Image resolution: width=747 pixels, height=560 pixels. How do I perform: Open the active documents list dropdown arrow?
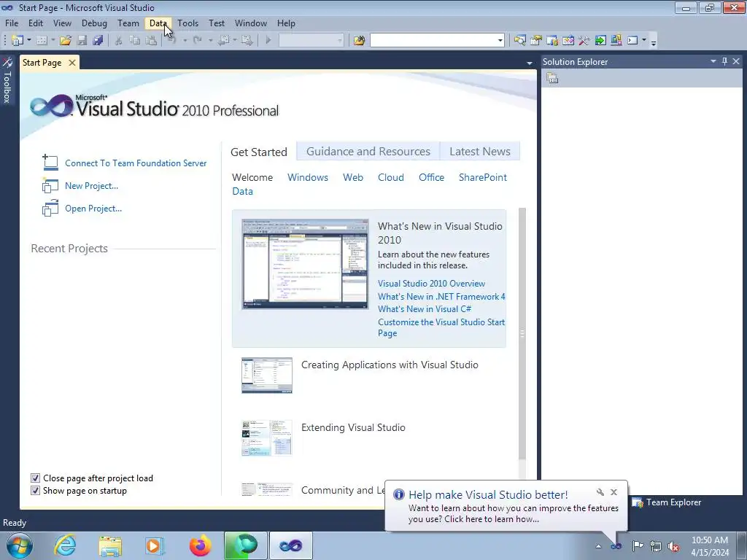click(530, 63)
